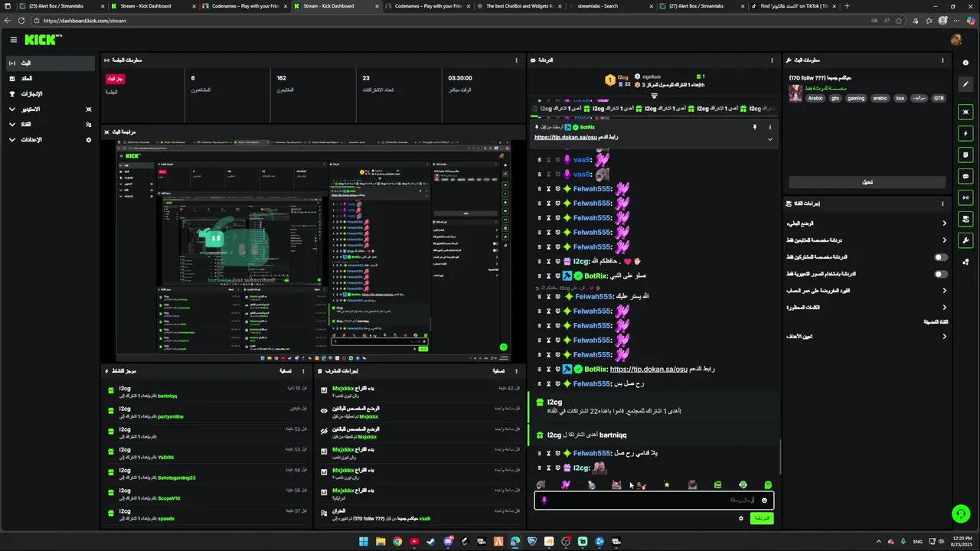The width and height of the screenshot is (980, 551).
Task: Open the emoji picker in message box
Action: tap(764, 500)
